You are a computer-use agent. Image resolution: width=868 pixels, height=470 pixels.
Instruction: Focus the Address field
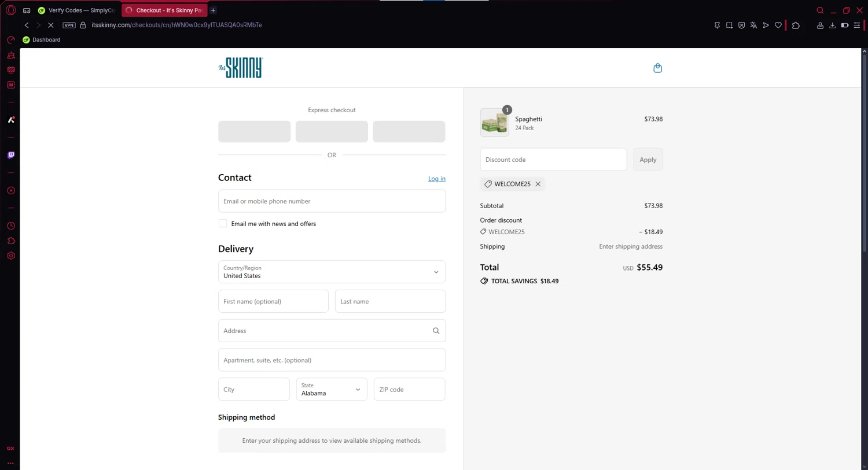[332, 331]
